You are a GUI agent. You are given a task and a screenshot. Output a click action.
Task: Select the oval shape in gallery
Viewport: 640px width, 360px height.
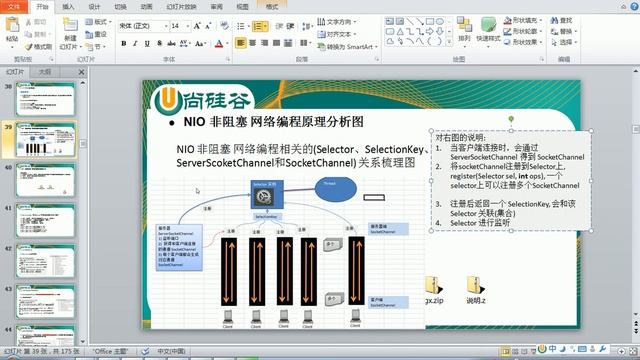[x=440, y=21]
